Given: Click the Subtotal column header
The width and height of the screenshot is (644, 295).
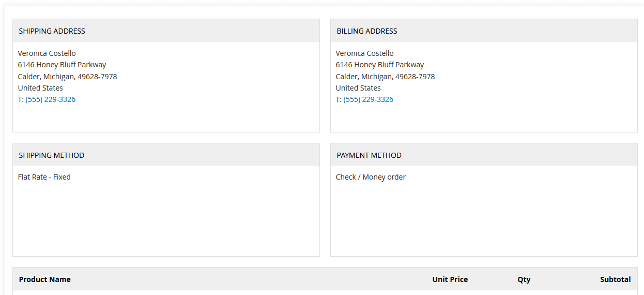Looking at the screenshot, I should [x=615, y=279].
